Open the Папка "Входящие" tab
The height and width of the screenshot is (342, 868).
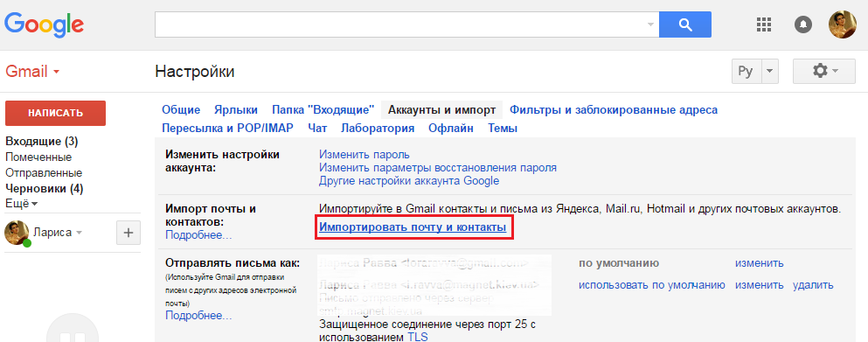(x=323, y=109)
